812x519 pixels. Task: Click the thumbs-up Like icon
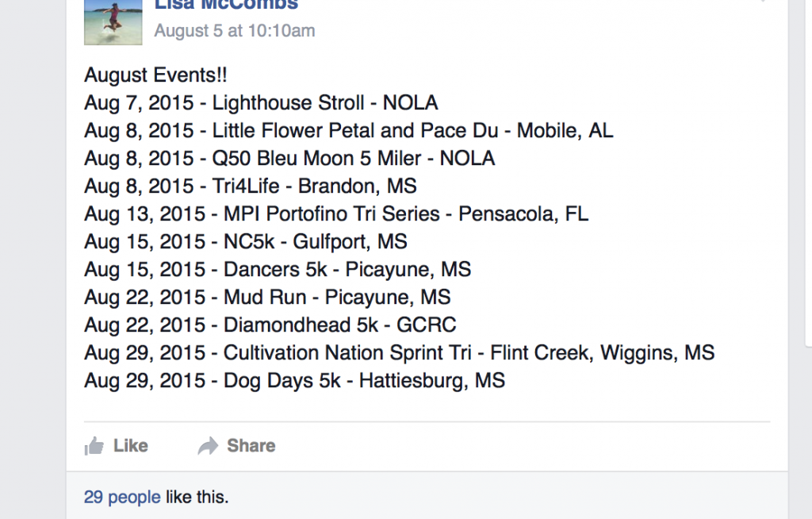pos(94,446)
